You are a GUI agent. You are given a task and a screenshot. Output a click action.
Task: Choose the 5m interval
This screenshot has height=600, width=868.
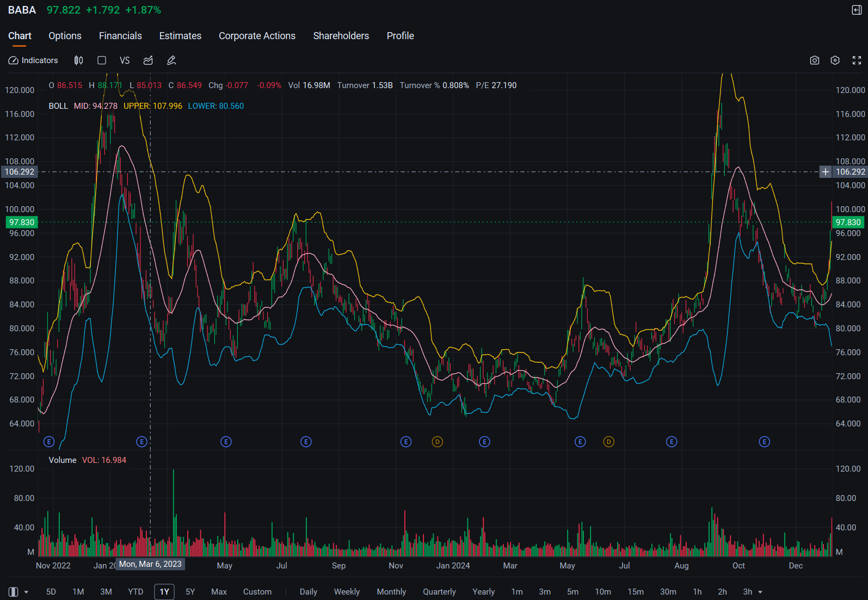[x=573, y=592]
